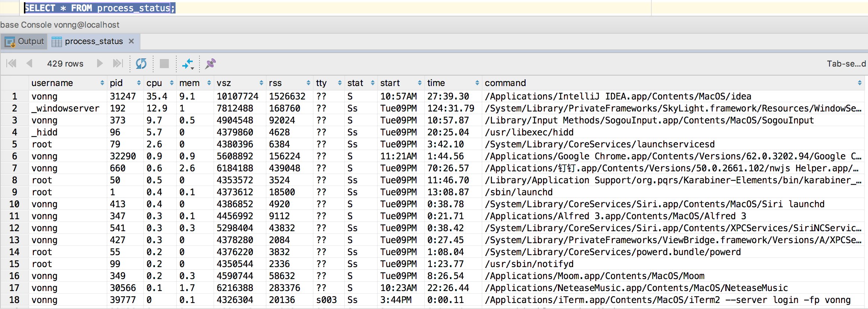
Task: Toggle sorting on the mem column header
Action: tap(209, 83)
